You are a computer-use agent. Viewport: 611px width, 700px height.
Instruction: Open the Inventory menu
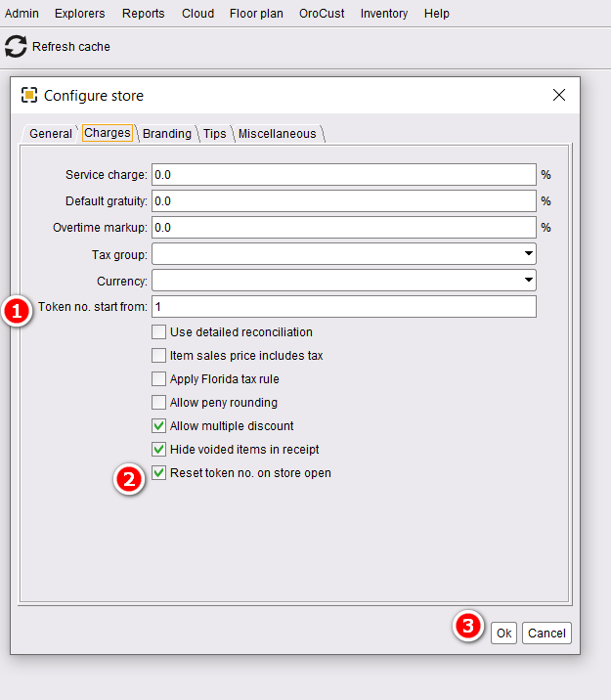click(x=384, y=14)
